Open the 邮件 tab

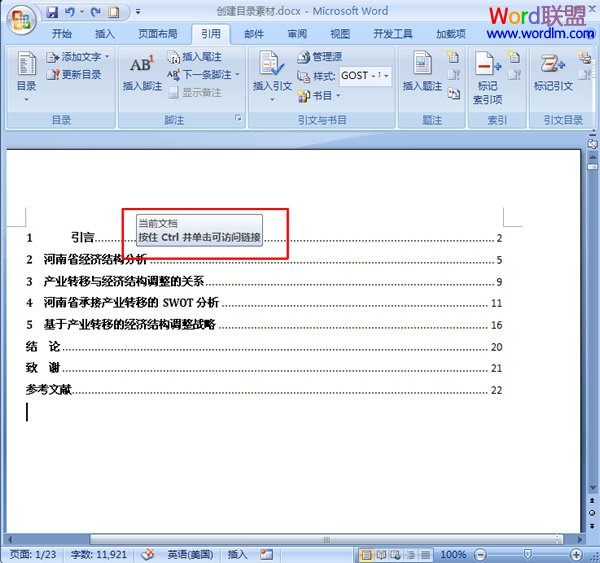click(254, 34)
